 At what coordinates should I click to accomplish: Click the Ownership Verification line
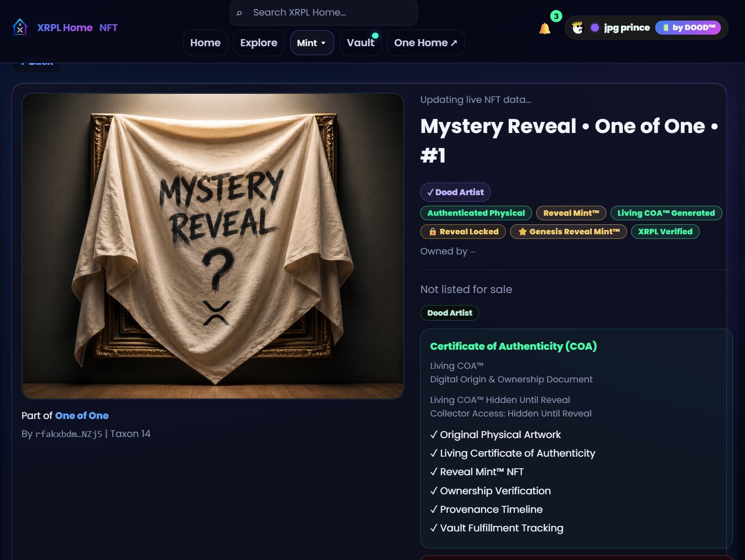pos(490,491)
